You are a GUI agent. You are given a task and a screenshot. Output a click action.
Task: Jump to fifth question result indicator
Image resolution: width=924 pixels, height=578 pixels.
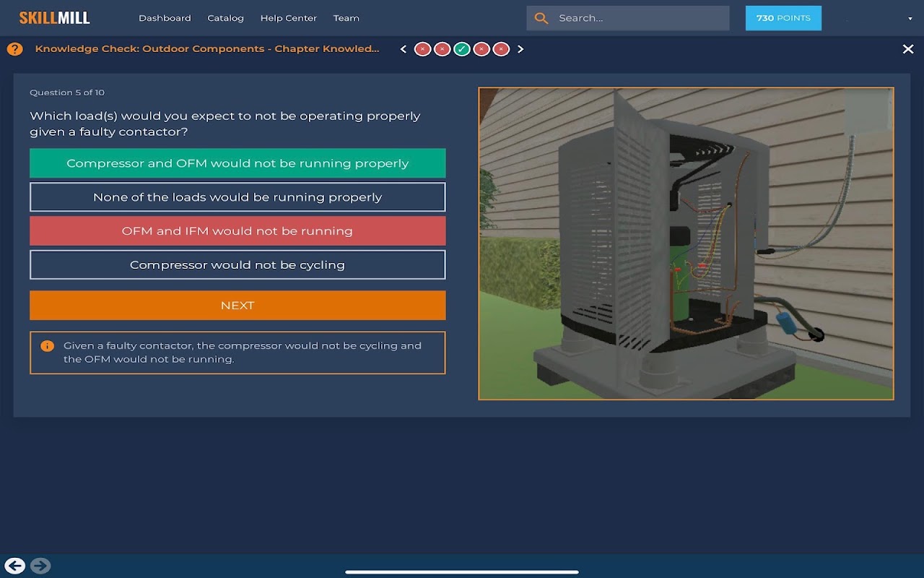point(501,49)
